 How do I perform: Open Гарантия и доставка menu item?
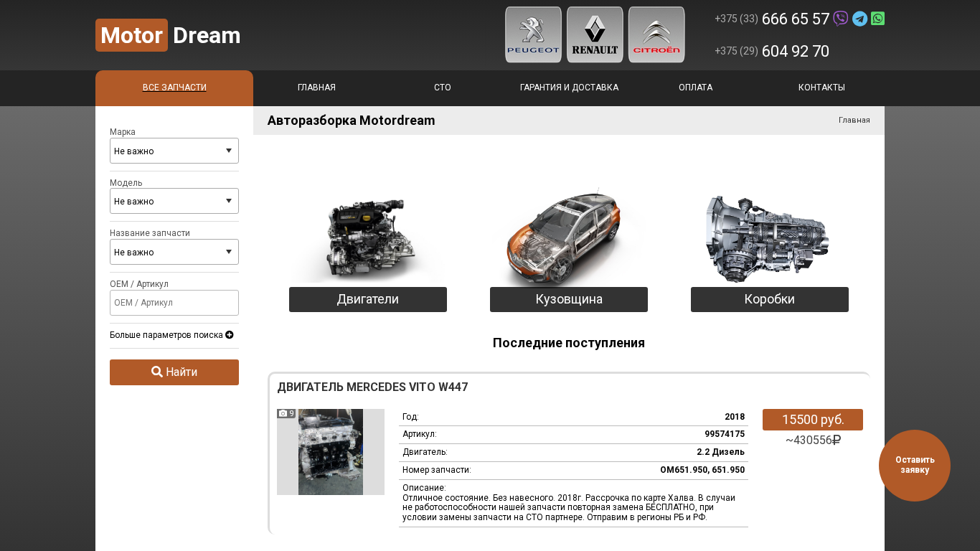tap(569, 88)
